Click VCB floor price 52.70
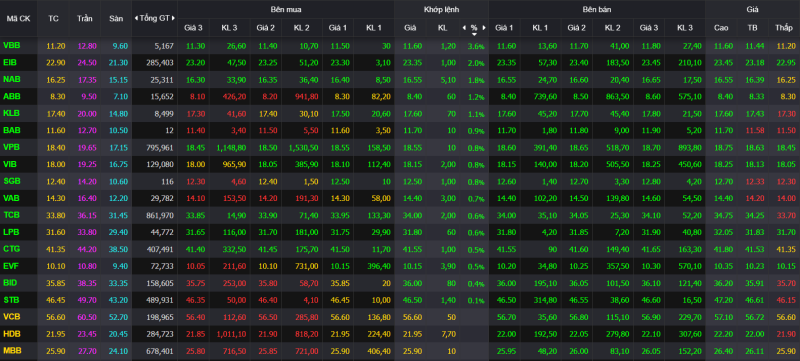The width and height of the screenshot is (800, 361). click(118, 317)
